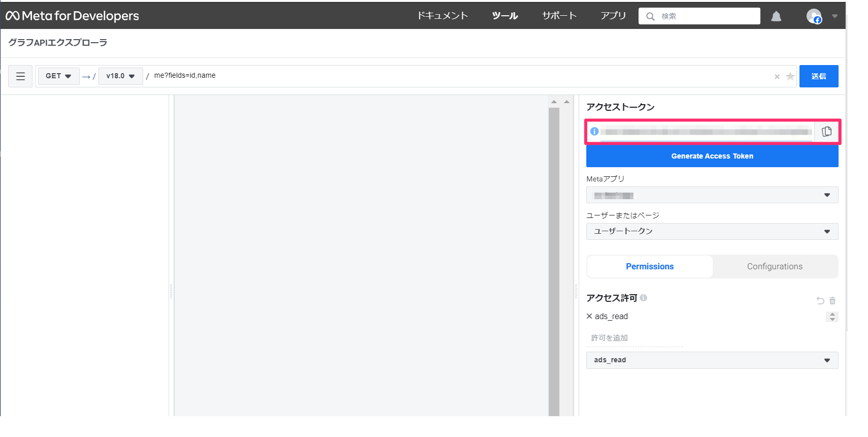Image resolution: width=868 pixels, height=437 pixels.
Task: Click the response panel vertical scrollbar
Action: [x=554, y=262]
